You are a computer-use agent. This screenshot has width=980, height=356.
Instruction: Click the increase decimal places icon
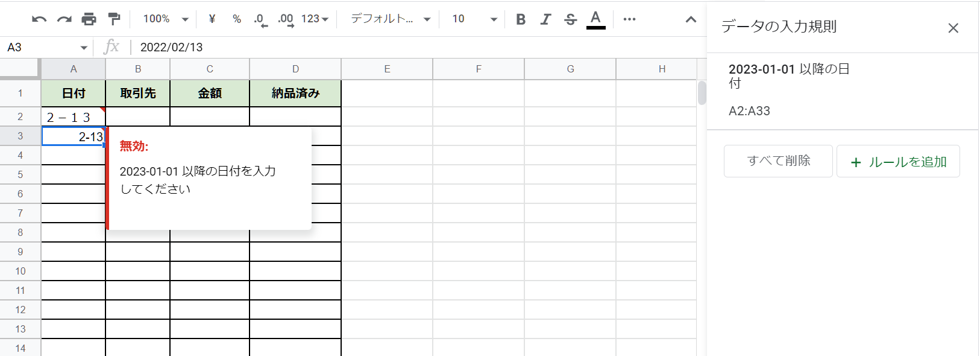(x=286, y=19)
